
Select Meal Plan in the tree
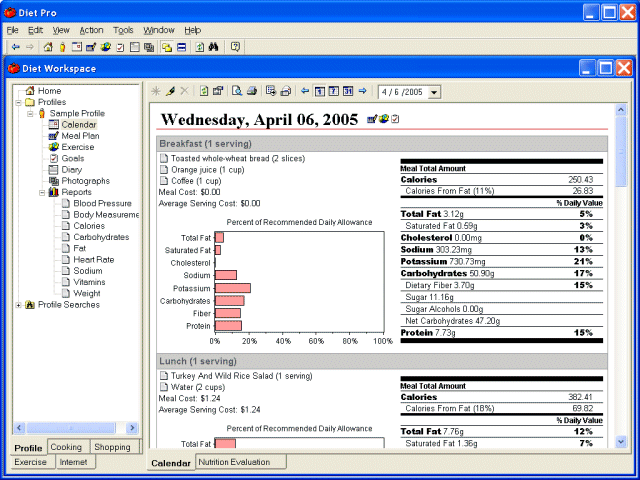80,136
